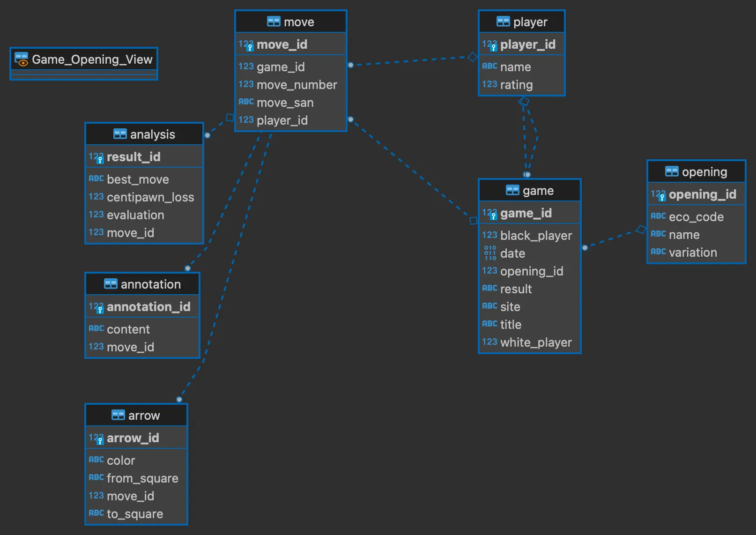Click the table icon in the arrow header
This screenshot has height=535, width=756.
[118, 415]
